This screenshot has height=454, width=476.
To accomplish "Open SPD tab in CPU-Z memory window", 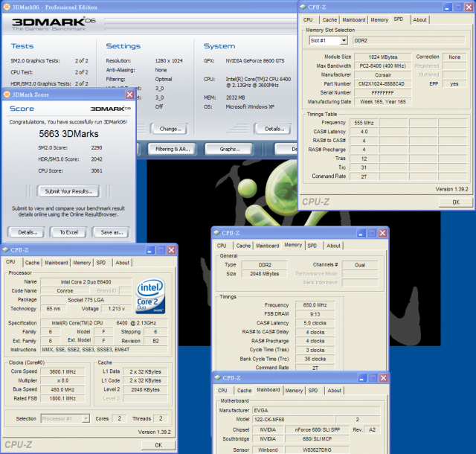I will point(312,246).
